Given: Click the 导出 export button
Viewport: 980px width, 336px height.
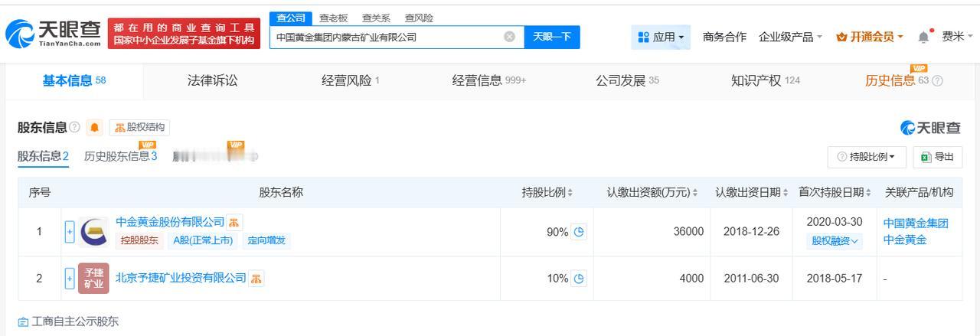Looking at the screenshot, I should pos(938,157).
